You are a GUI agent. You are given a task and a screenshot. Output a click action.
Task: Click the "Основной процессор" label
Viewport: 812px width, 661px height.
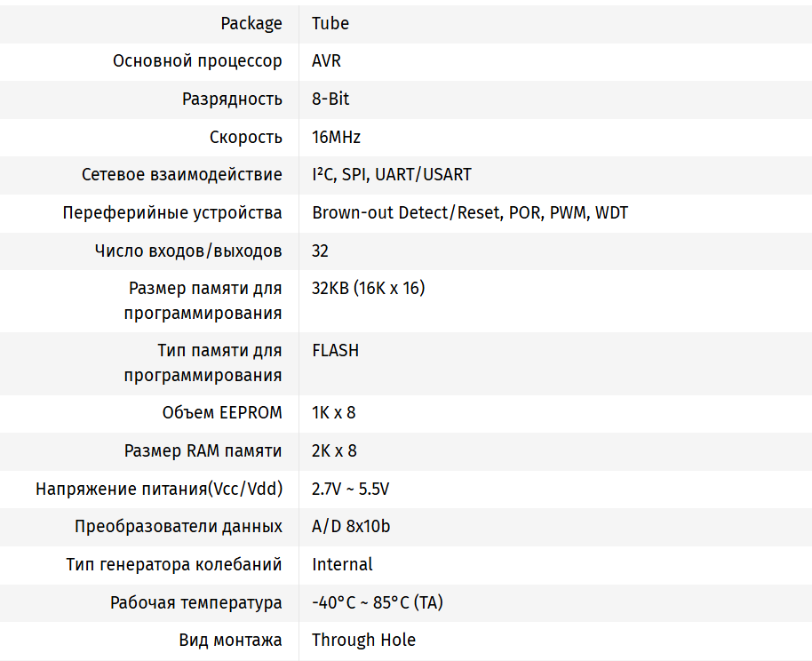click(197, 61)
